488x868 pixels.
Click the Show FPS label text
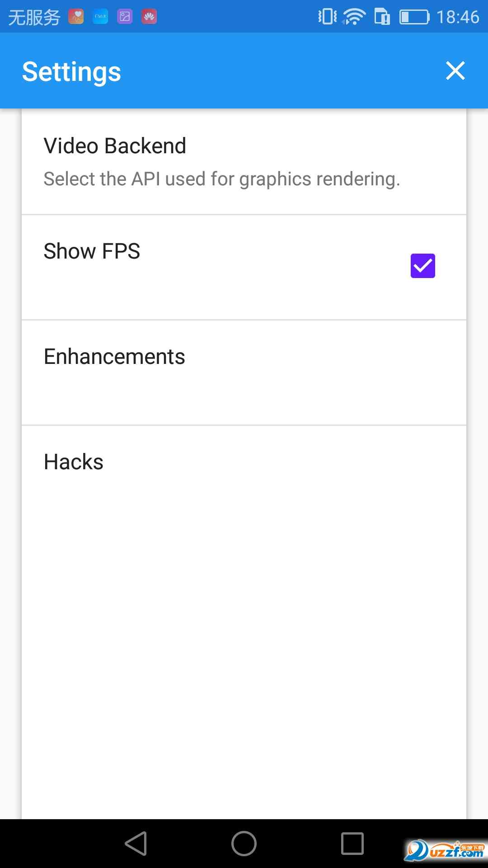92,251
